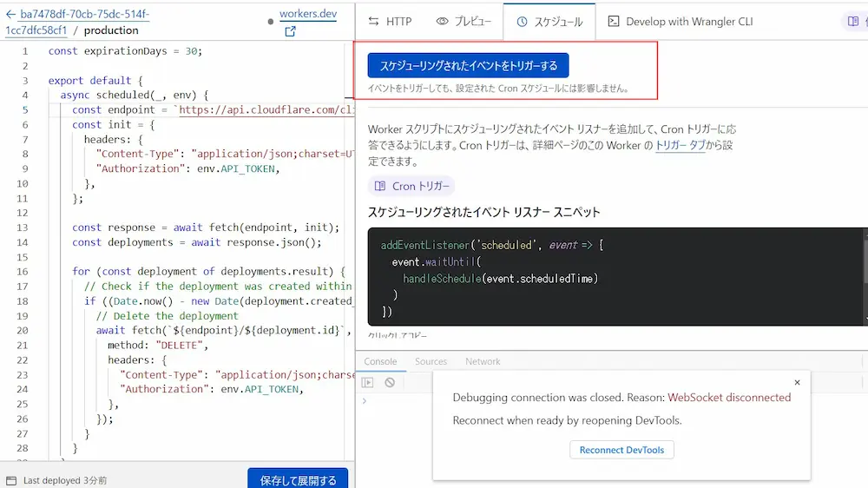This screenshot has height=488, width=868.
Task: Click the console prompt chevron
Action: (365, 401)
